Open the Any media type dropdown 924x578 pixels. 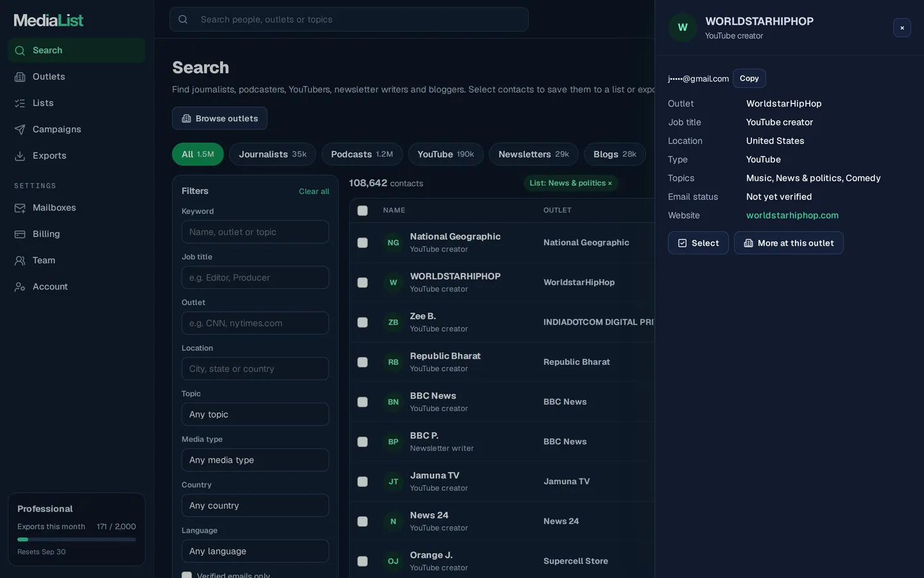coord(255,460)
